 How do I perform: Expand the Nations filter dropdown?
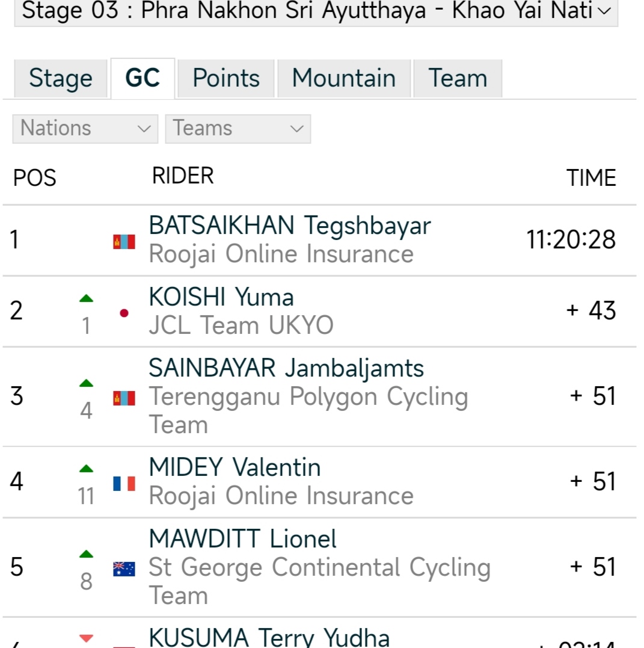point(85,129)
